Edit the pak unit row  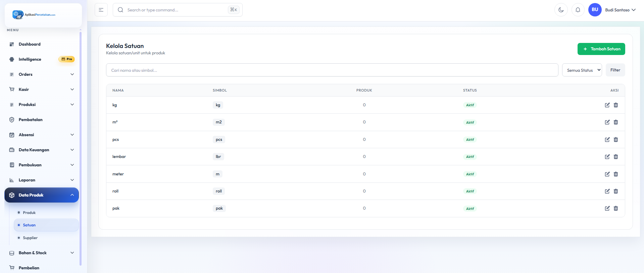point(607,208)
